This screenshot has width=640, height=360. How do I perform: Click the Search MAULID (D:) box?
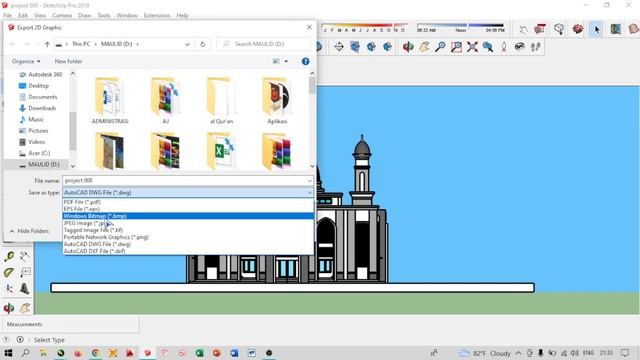coord(263,44)
